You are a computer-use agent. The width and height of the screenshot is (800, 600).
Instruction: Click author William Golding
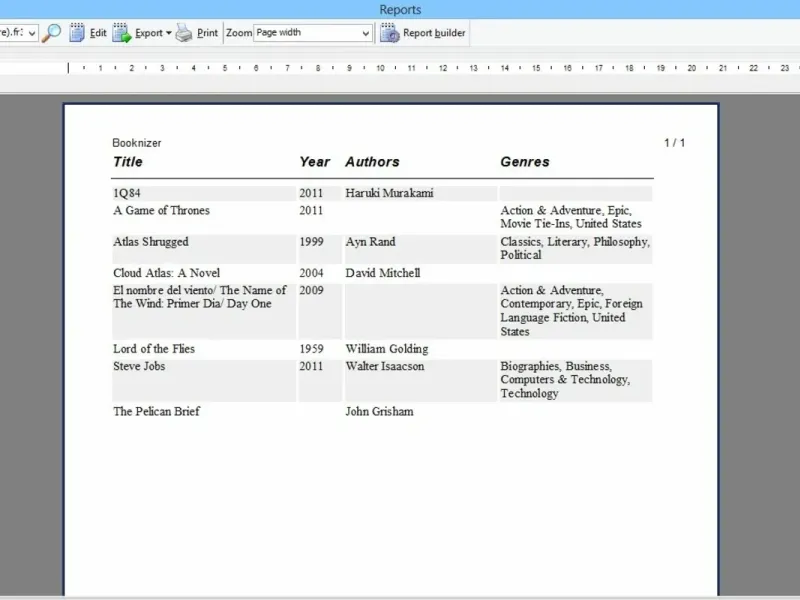point(387,349)
